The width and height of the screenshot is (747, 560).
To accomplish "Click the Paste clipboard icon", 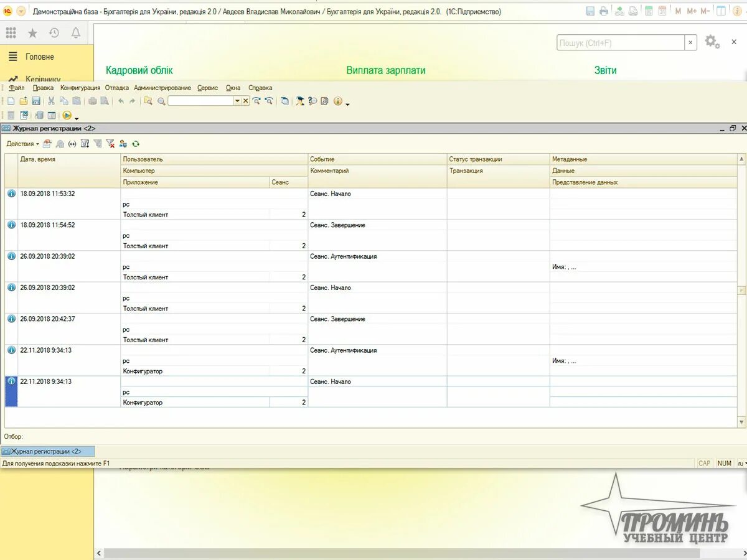I will [77, 101].
